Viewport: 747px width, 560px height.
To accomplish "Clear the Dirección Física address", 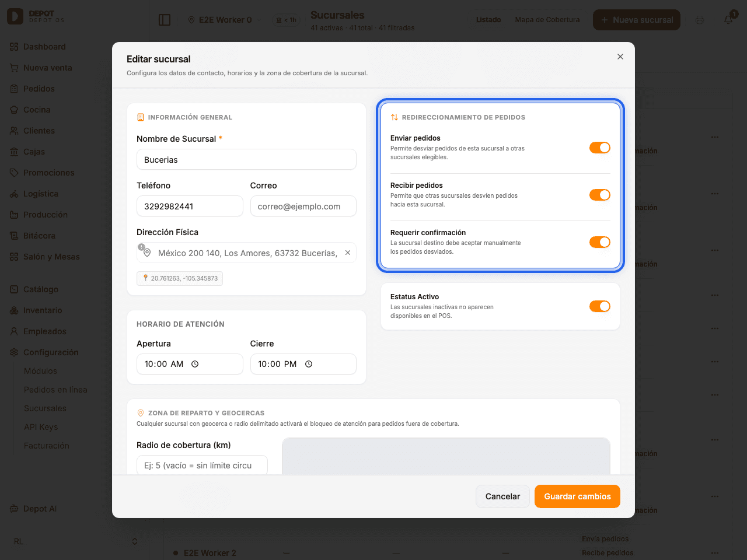I will (x=348, y=253).
